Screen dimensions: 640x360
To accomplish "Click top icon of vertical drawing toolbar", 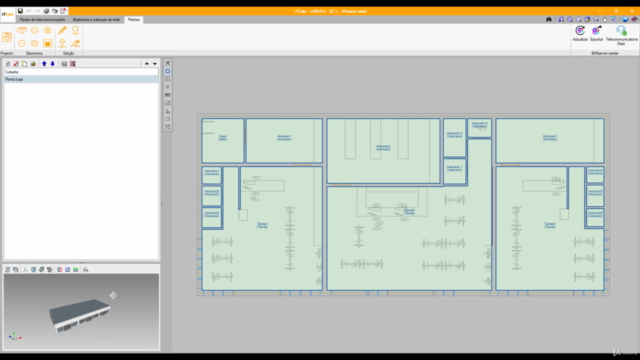I will (x=168, y=63).
